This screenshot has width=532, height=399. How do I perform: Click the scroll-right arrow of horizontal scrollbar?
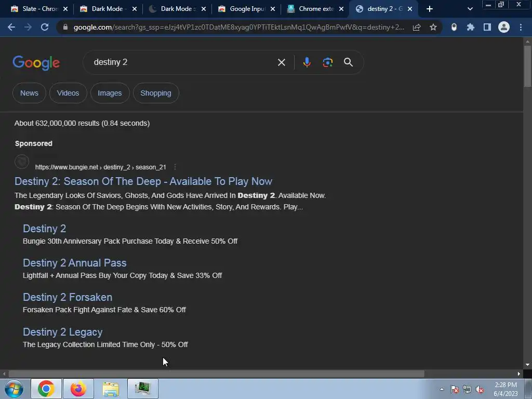(x=519, y=374)
